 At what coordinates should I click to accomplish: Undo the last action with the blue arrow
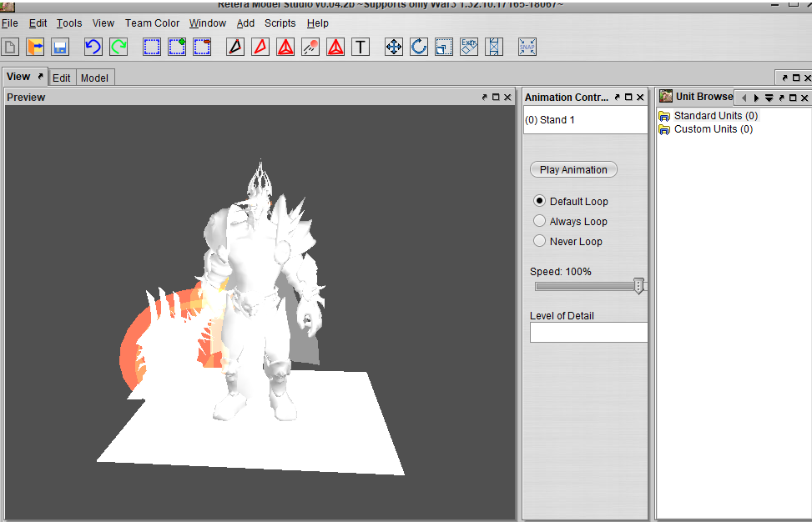93,47
